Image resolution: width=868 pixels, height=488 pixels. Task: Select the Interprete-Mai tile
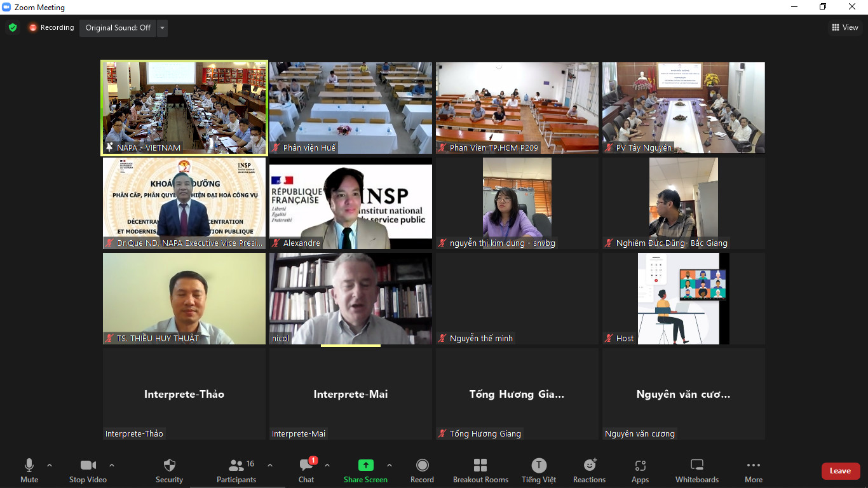click(351, 394)
